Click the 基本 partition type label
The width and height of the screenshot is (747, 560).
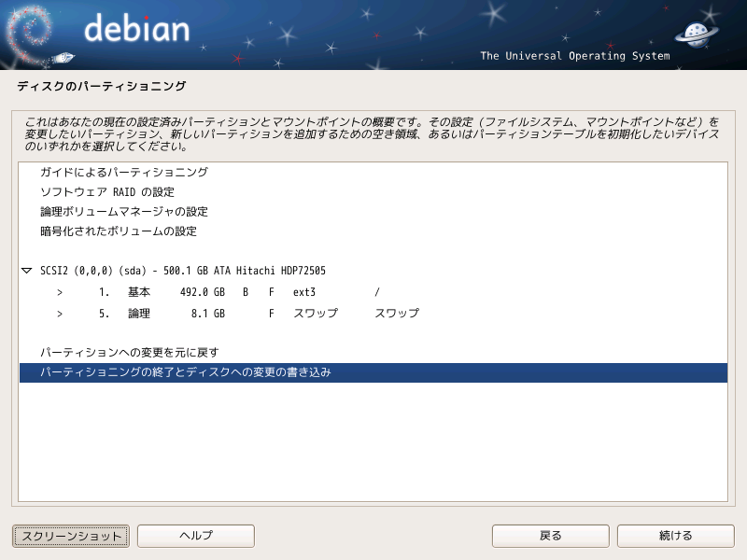click(x=139, y=292)
